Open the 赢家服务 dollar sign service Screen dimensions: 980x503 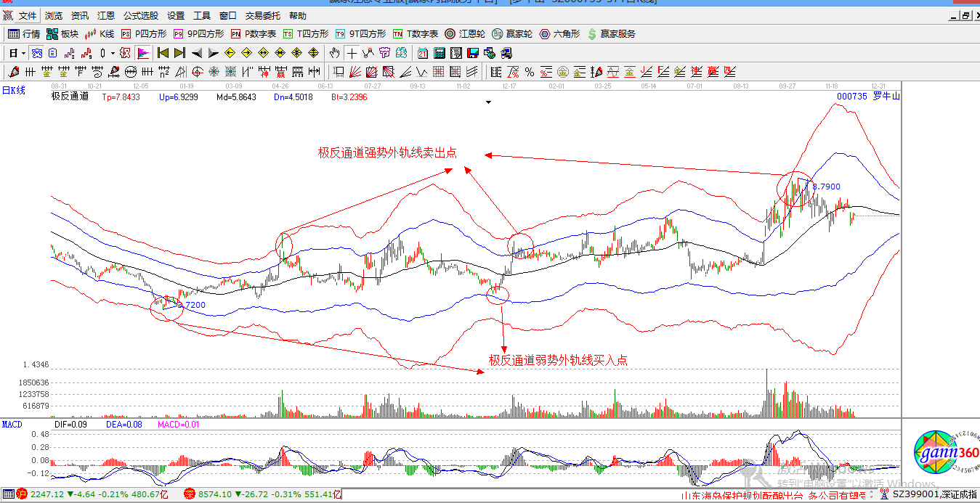[x=611, y=34]
